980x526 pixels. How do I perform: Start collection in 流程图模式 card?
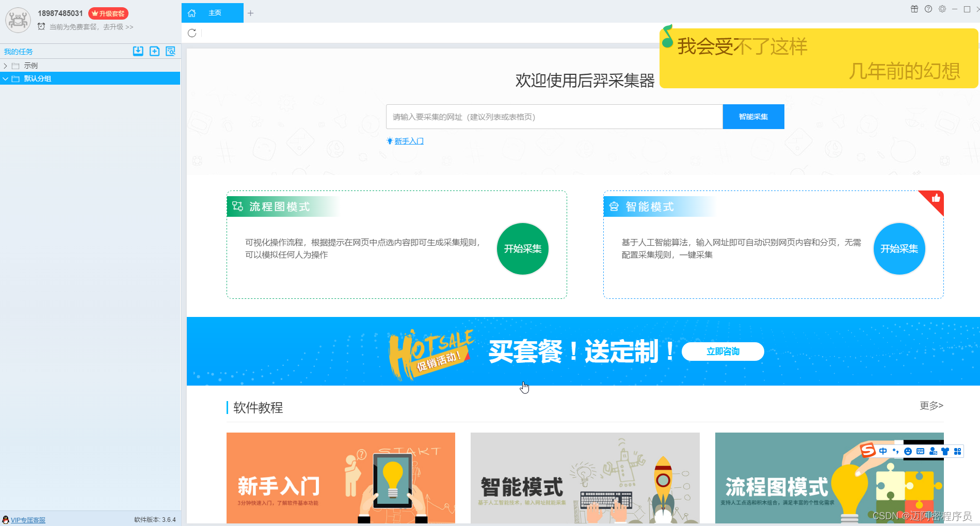pos(523,249)
